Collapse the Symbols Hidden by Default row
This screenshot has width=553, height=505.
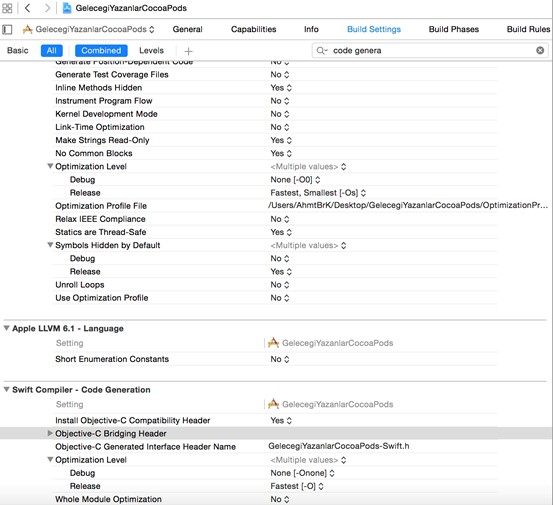[x=50, y=245]
